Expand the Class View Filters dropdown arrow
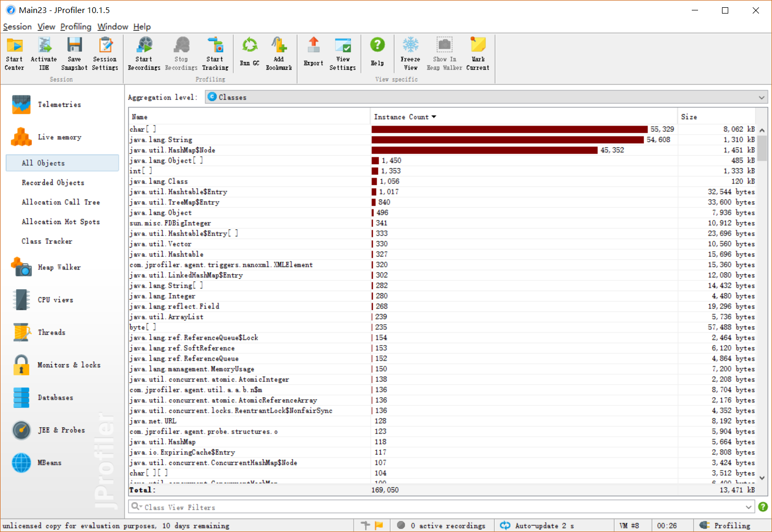 coord(749,507)
